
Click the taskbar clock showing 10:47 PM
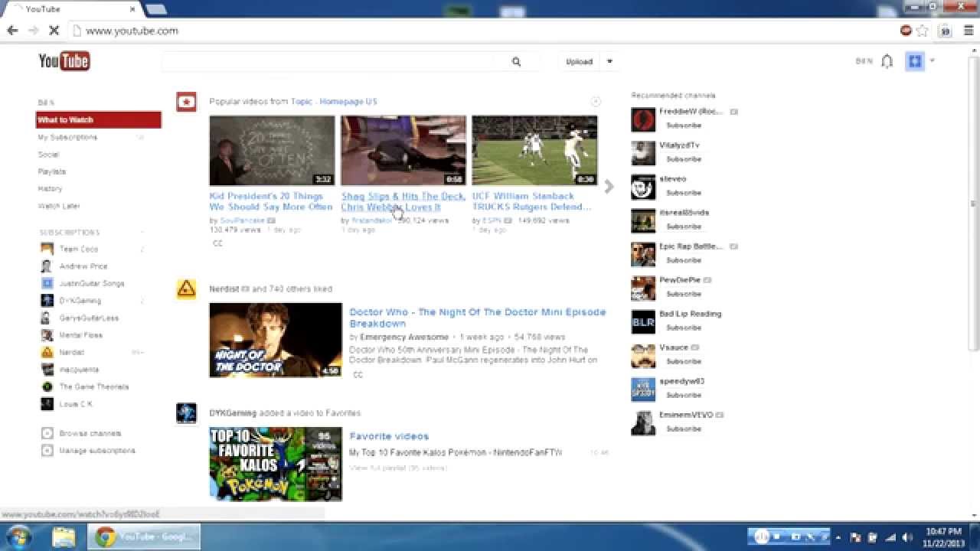pyautogui.click(x=944, y=536)
